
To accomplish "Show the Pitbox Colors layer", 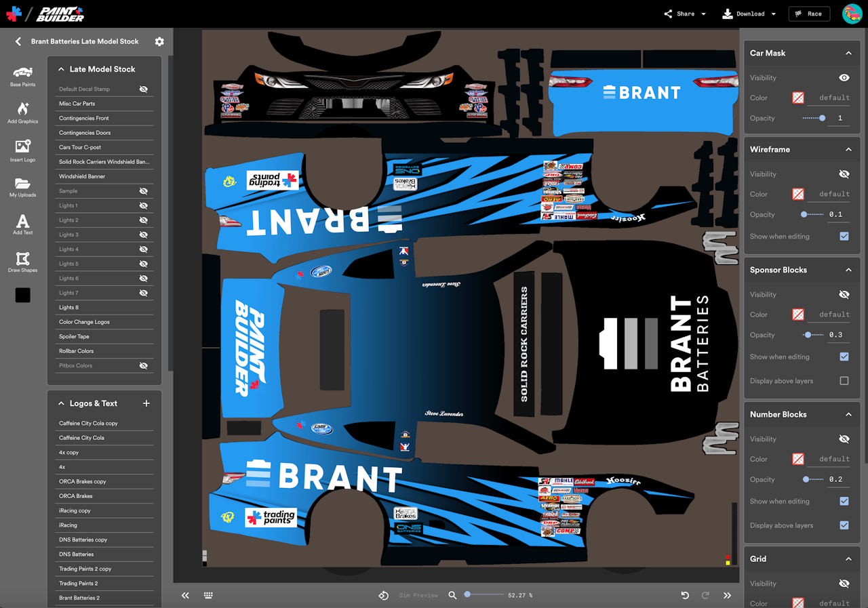I will click(x=144, y=365).
